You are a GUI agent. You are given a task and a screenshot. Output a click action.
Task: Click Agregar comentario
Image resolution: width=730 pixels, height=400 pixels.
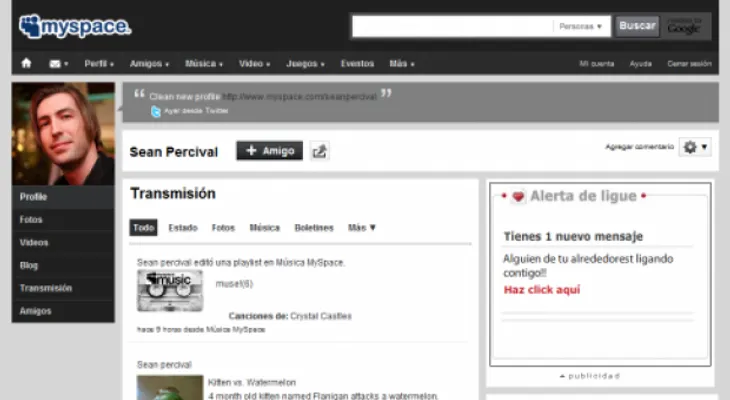[639, 147]
